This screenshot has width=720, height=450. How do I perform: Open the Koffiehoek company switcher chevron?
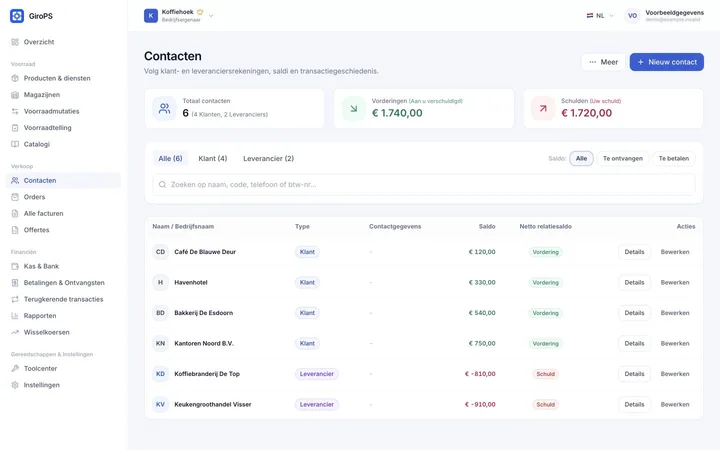pos(211,16)
